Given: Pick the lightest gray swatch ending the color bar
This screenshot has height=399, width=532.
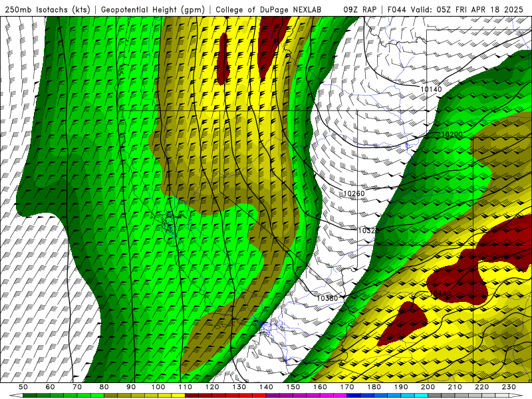Looking at the screenshot, I should coord(503,396).
